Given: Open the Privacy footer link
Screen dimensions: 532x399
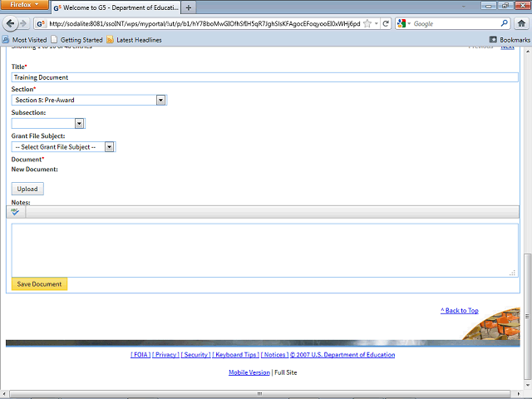Looking at the screenshot, I should 165,355.
